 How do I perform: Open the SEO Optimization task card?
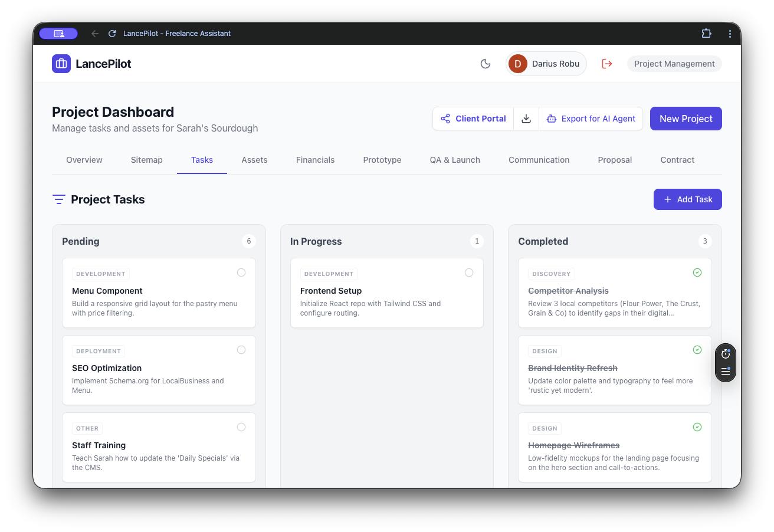(x=159, y=370)
